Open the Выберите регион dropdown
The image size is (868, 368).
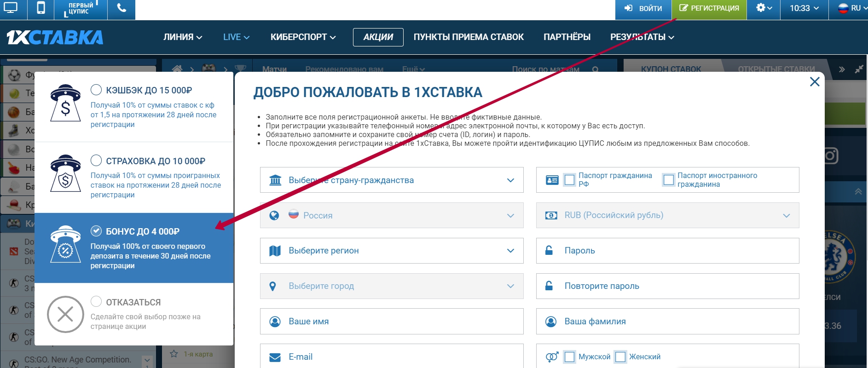click(x=392, y=251)
